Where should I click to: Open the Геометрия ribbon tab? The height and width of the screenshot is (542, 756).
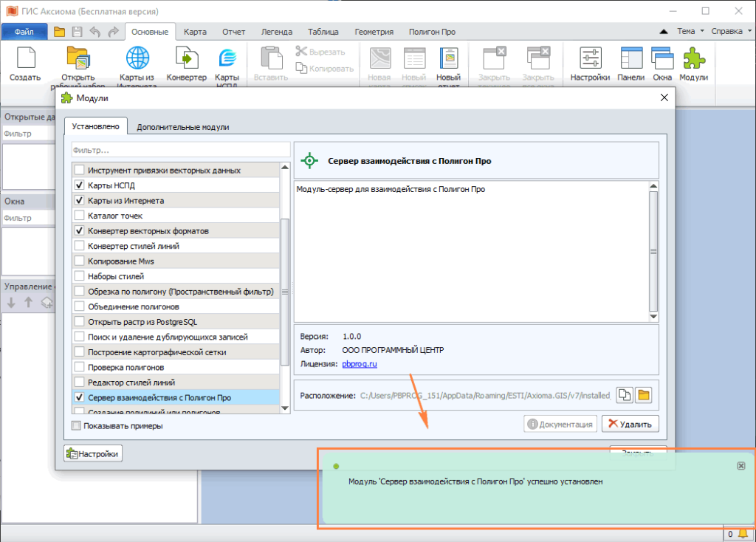point(374,32)
